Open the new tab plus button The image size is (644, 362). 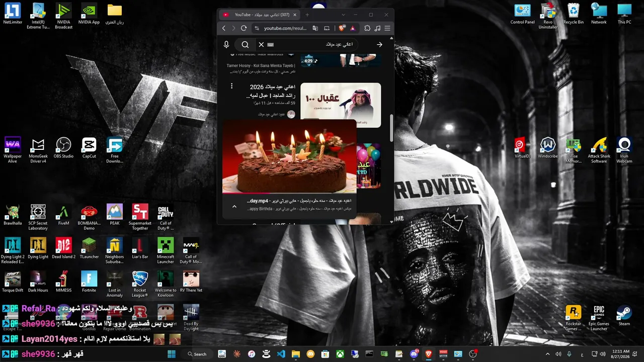pos(307,15)
